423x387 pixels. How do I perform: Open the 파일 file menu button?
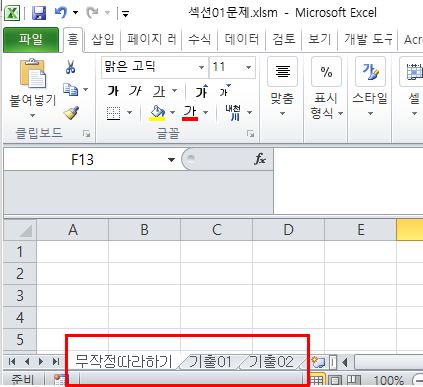(31, 39)
